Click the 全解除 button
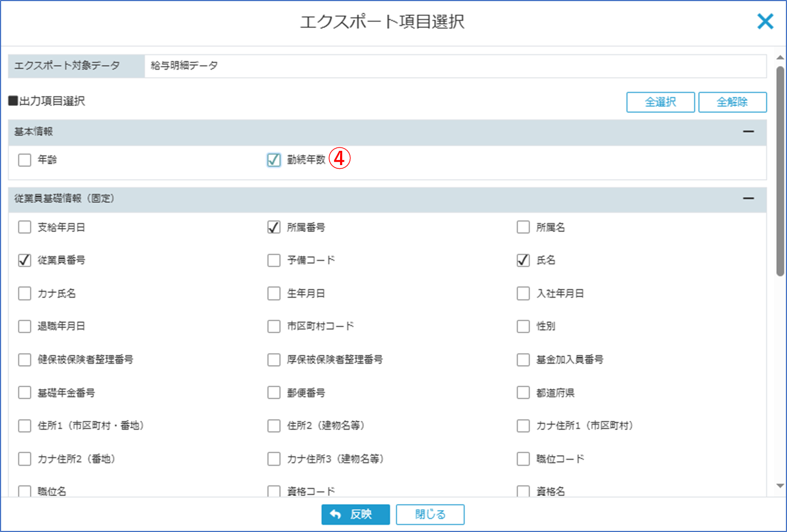787x532 pixels. (x=732, y=102)
